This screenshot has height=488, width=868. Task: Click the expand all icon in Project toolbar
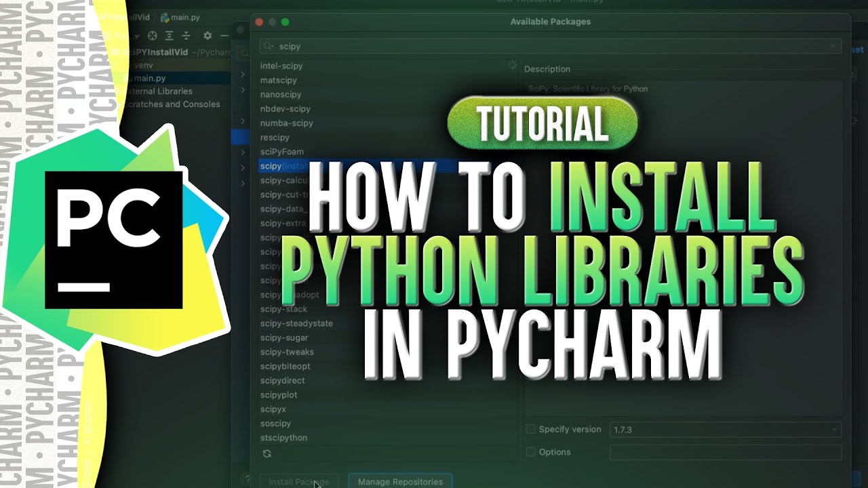(x=170, y=36)
